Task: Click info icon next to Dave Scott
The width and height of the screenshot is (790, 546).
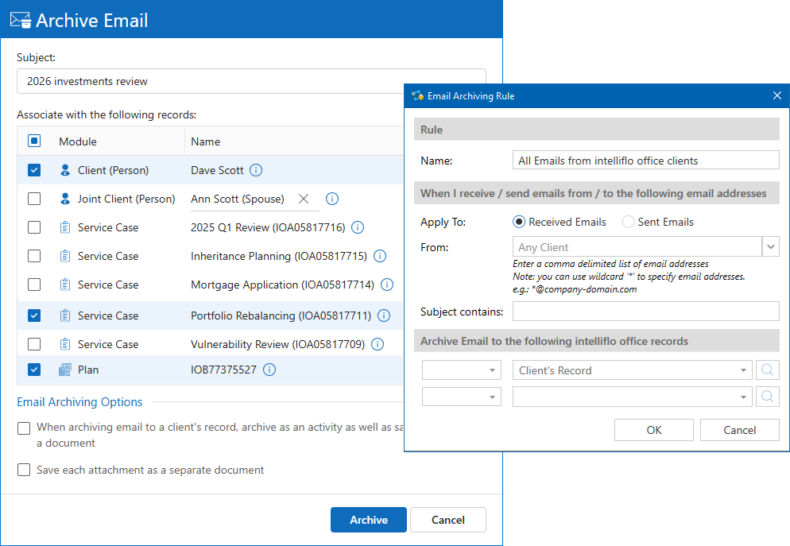Action: pos(256,170)
